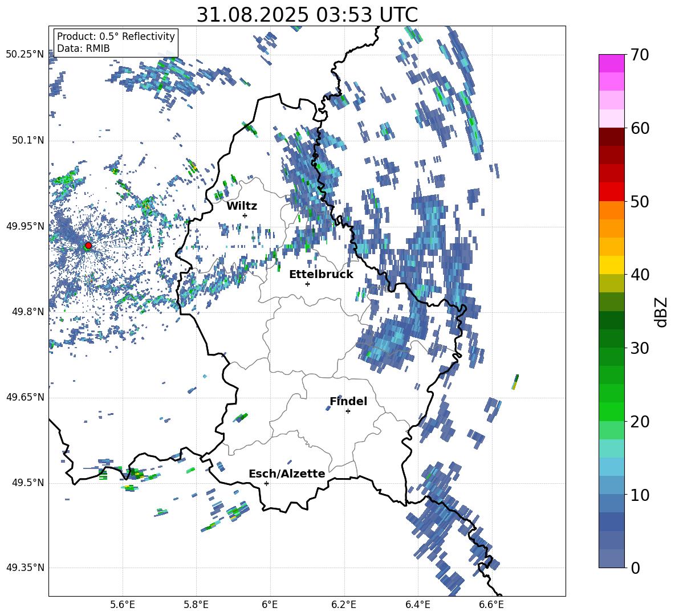Click the Findel city label
The width and height of the screenshot is (675, 616).
(348, 401)
